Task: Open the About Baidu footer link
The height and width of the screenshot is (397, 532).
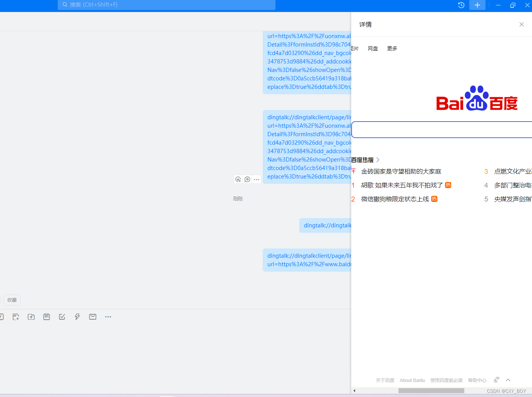Action: point(412,380)
